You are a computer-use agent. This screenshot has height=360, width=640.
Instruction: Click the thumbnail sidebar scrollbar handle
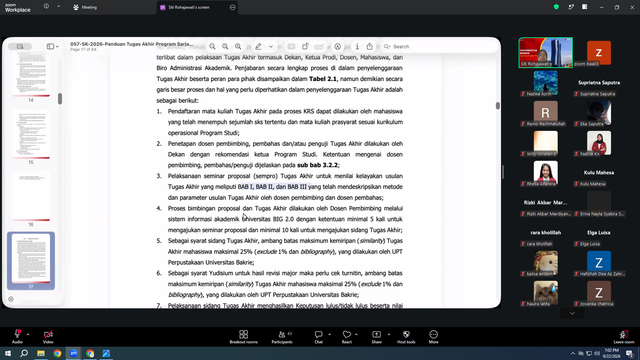point(60,98)
